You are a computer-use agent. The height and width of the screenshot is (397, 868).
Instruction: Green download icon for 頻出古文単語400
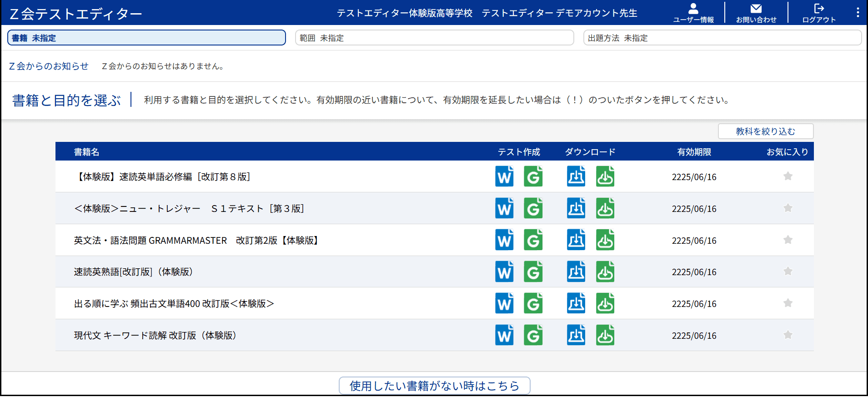pos(605,303)
